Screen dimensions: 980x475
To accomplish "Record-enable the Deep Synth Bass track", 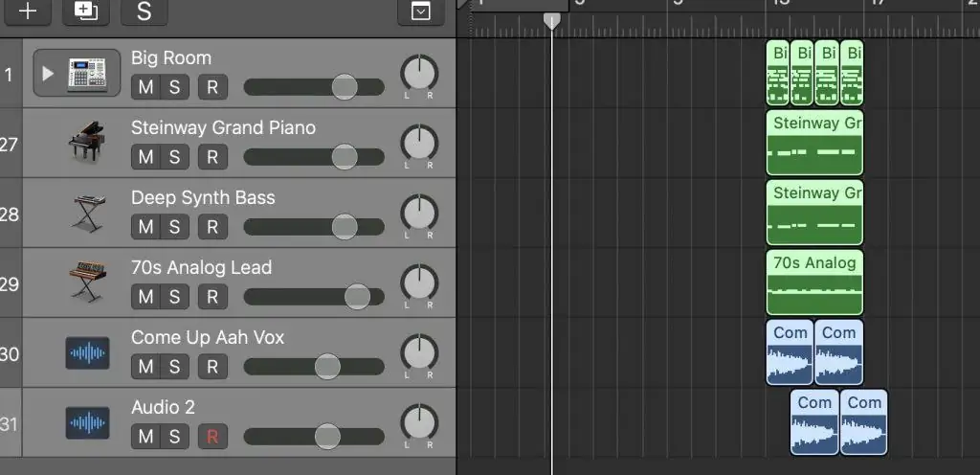I will [212, 227].
